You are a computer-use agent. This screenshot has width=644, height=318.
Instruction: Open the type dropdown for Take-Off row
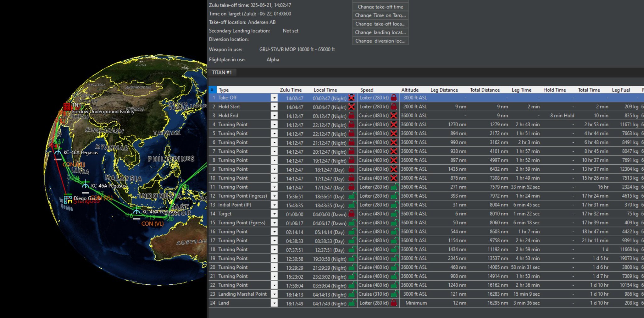pyautogui.click(x=274, y=98)
